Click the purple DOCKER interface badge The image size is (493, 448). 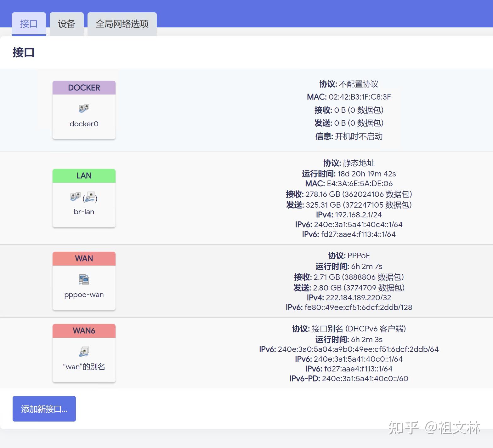click(83, 87)
